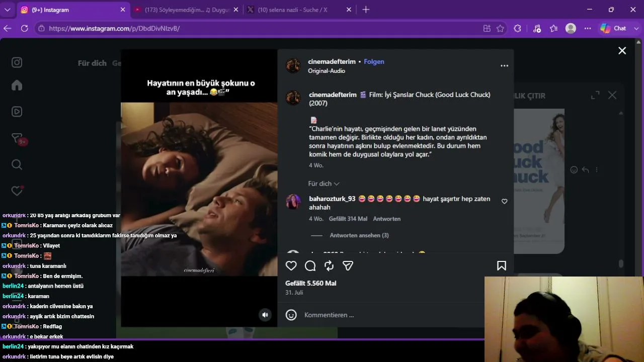This screenshot has width=644, height=362.
Task: Close the Instagram post overlay
Action: (622, 51)
